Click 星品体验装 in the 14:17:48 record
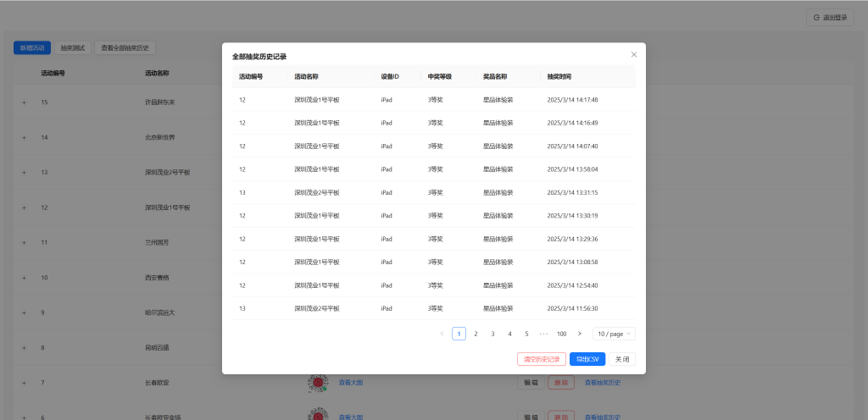 (498, 100)
